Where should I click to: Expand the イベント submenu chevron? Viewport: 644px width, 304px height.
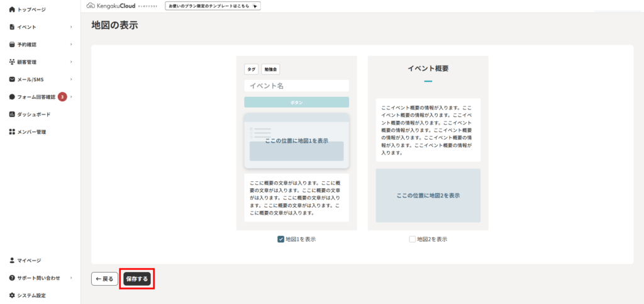click(x=71, y=27)
